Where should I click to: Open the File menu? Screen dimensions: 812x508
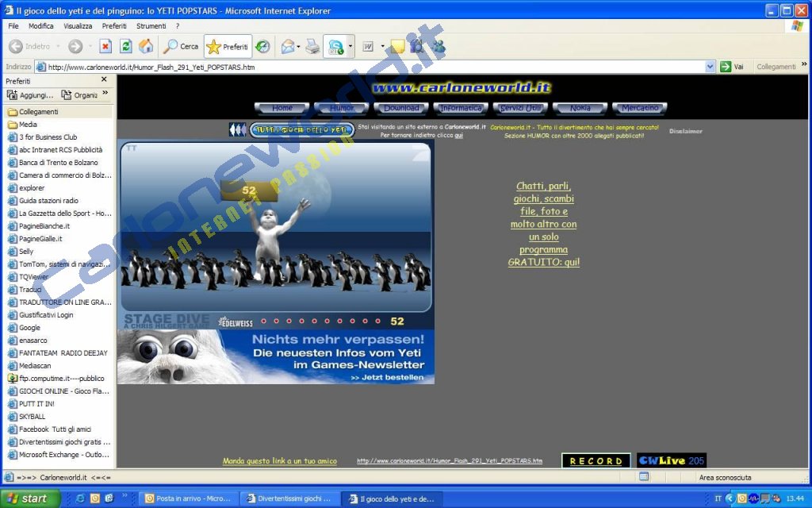coord(13,26)
